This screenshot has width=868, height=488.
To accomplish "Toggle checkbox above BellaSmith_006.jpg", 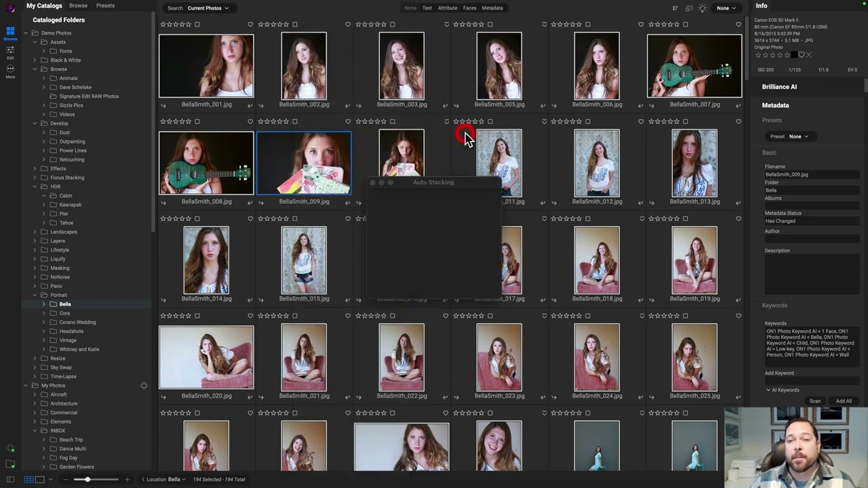I will point(588,24).
